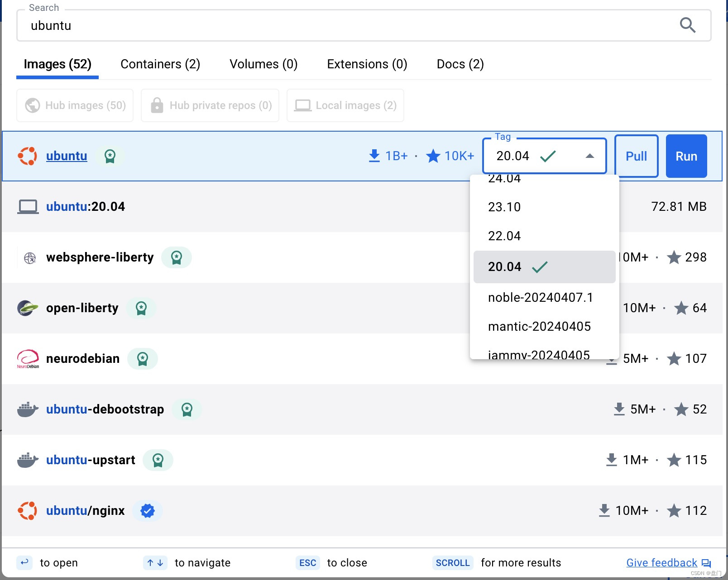Click the download icon next to 1M+
728x580 pixels.
coord(612,460)
